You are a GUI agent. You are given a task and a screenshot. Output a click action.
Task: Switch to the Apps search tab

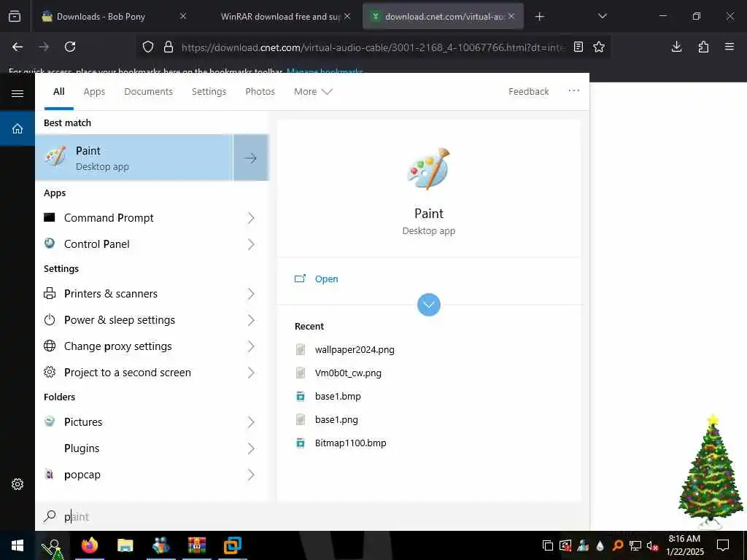point(94,91)
